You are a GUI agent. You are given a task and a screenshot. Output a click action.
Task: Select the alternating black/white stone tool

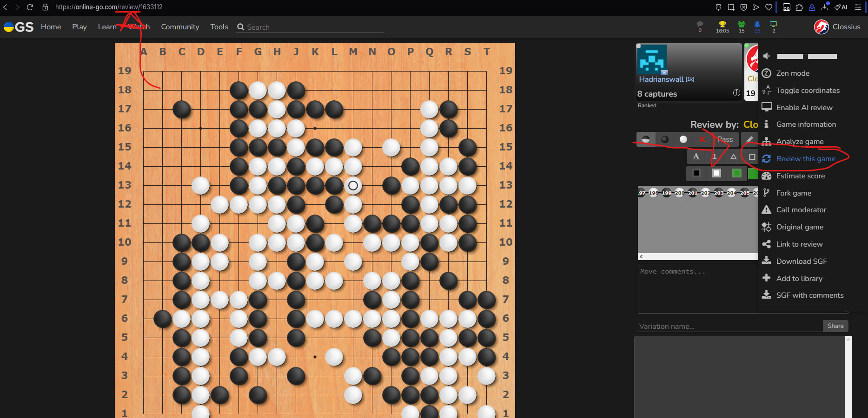coord(645,139)
